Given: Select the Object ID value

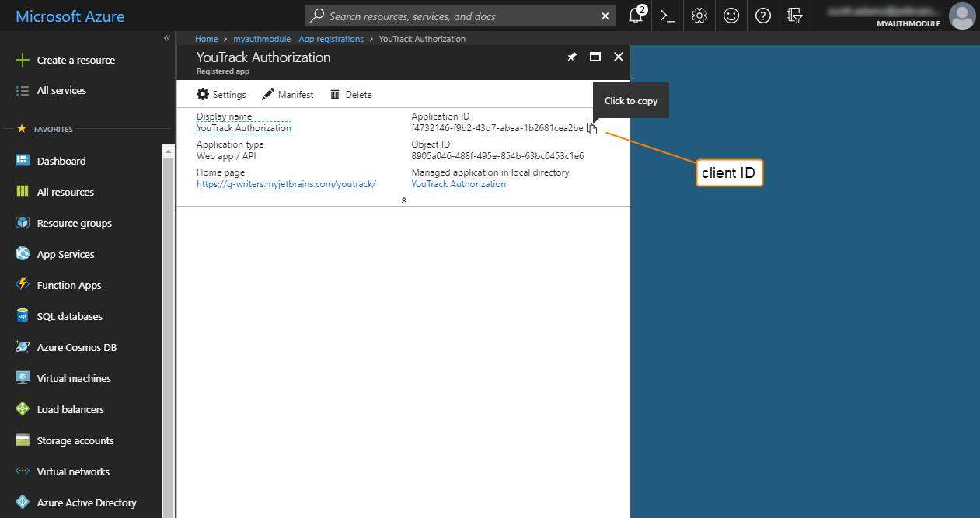Looking at the screenshot, I should [497, 155].
